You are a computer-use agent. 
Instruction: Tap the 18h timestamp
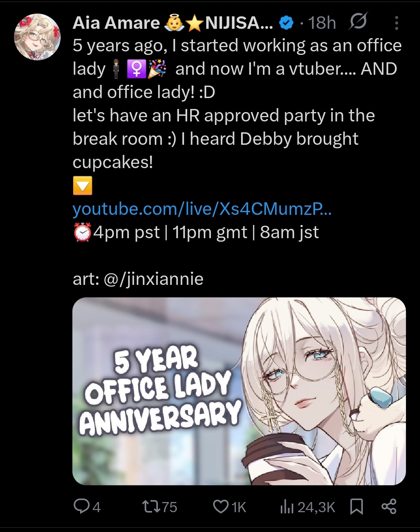[x=322, y=23]
